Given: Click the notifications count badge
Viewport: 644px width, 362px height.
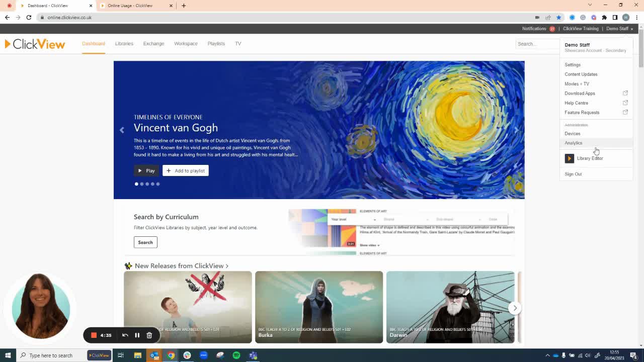Looking at the screenshot, I should [x=552, y=29].
